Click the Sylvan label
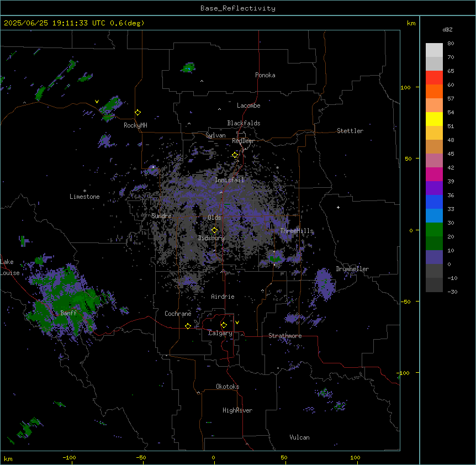476x465 pixels. pos(215,135)
